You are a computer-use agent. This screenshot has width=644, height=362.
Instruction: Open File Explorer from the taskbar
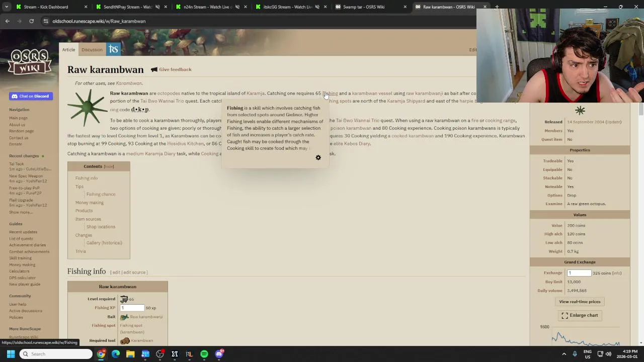[x=130, y=354]
